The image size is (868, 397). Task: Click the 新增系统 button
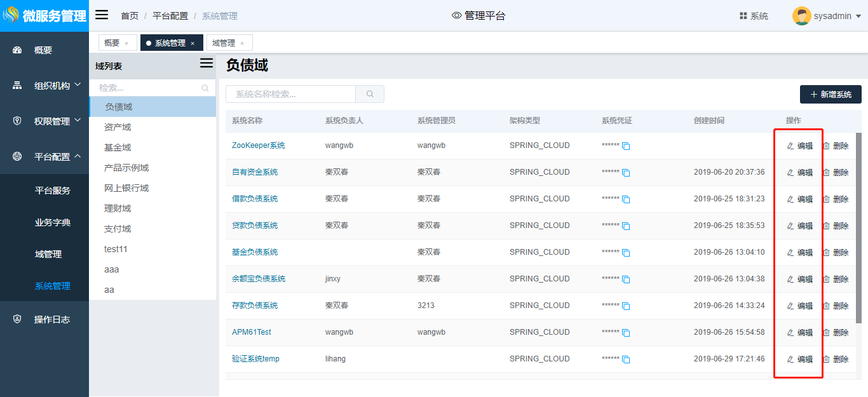(x=831, y=95)
